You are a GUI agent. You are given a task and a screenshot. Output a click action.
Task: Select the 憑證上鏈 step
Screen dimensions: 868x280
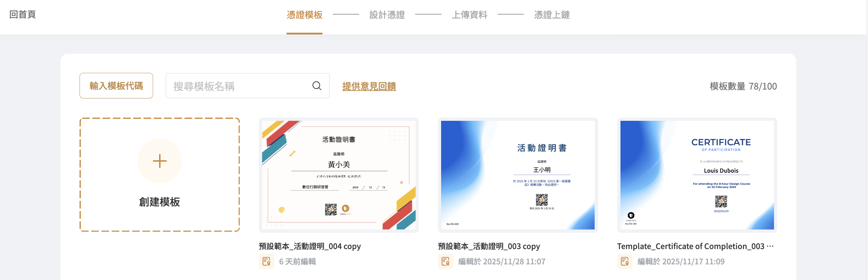552,15
